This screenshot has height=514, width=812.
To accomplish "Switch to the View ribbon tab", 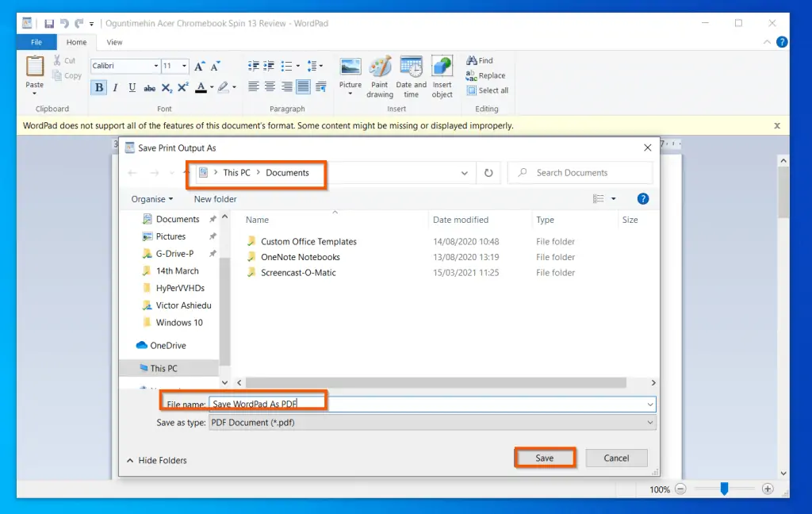I will pos(114,42).
